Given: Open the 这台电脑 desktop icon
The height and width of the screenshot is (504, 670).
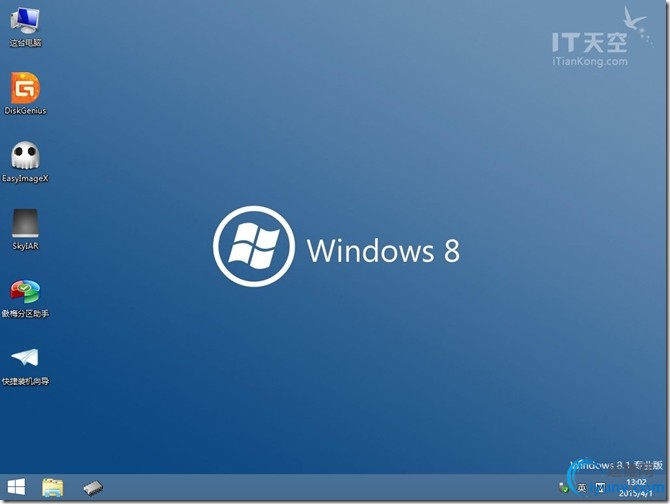Looking at the screenshot, I should click(x=25, y=27).
